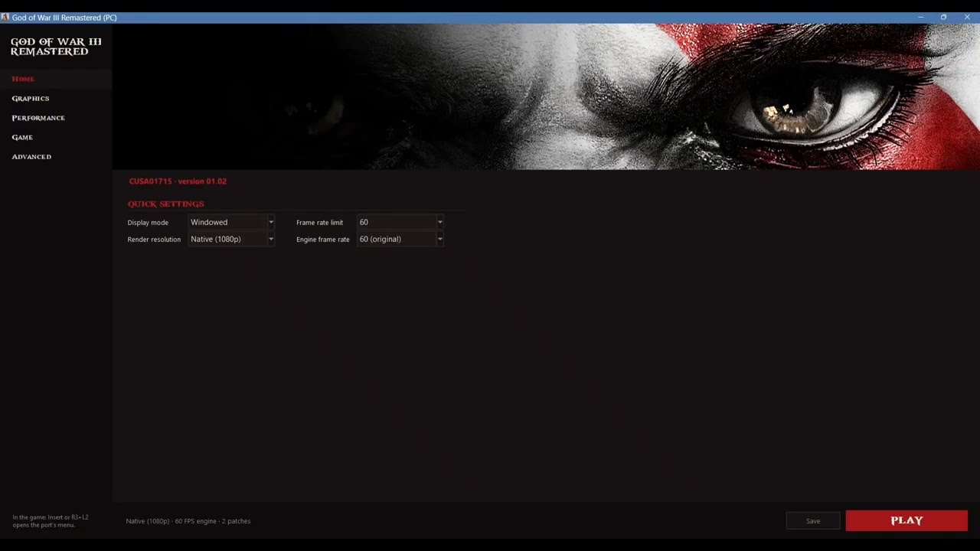Click the Kratos eye banner image

point(546,96)
